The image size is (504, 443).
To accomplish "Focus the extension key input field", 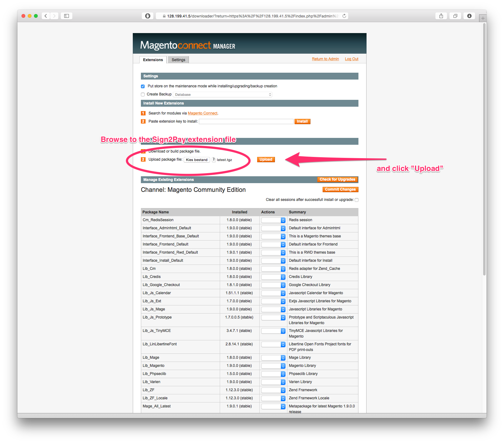I will (246, 121).
